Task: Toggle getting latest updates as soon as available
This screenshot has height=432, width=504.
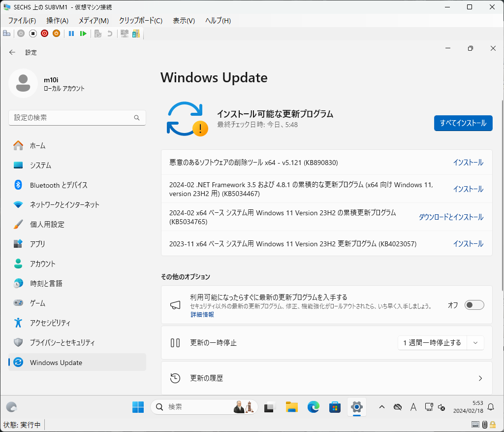Action: 474,305
